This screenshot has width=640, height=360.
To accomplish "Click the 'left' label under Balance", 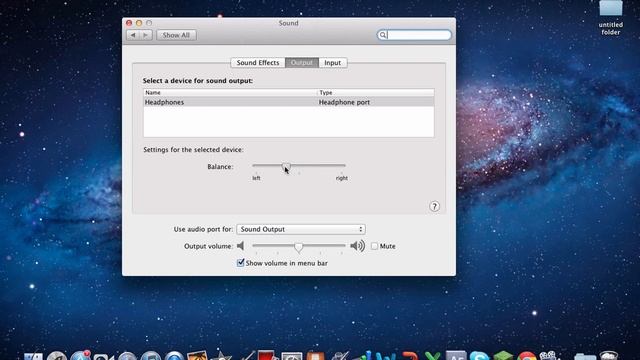I will (256, 178).
